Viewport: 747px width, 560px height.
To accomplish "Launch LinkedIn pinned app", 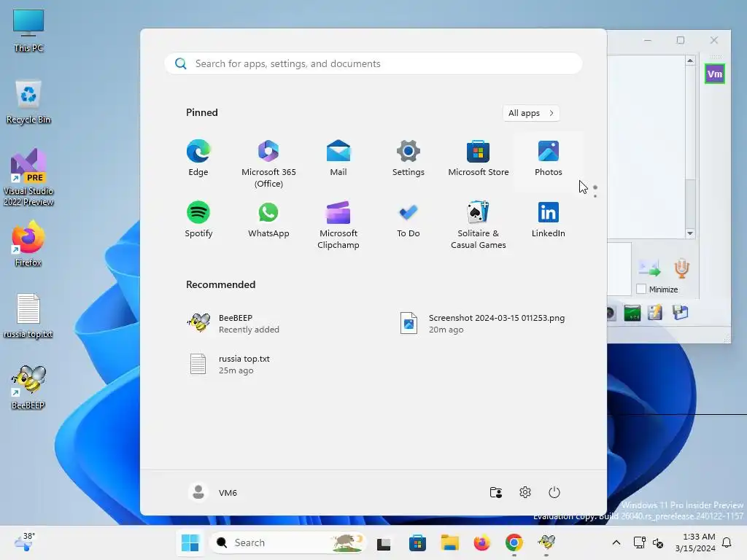I will (x=549, y=219).
